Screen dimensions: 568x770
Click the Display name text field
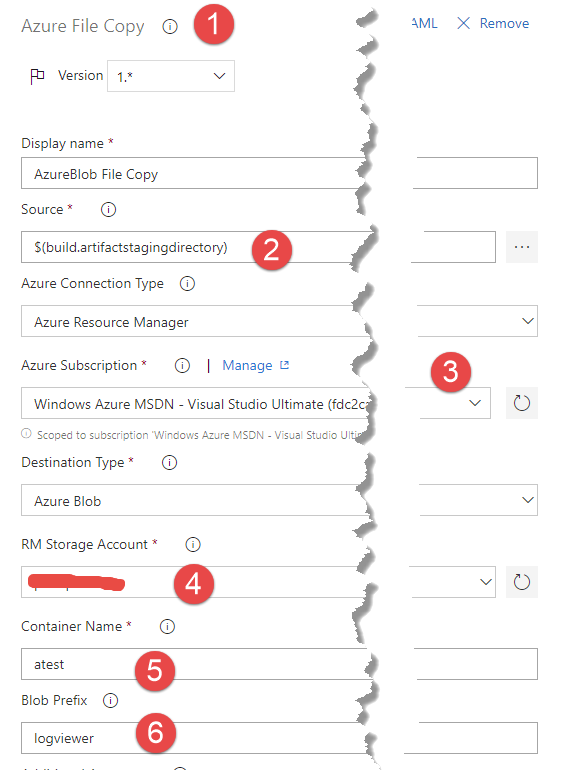click(x=279, y=173)
